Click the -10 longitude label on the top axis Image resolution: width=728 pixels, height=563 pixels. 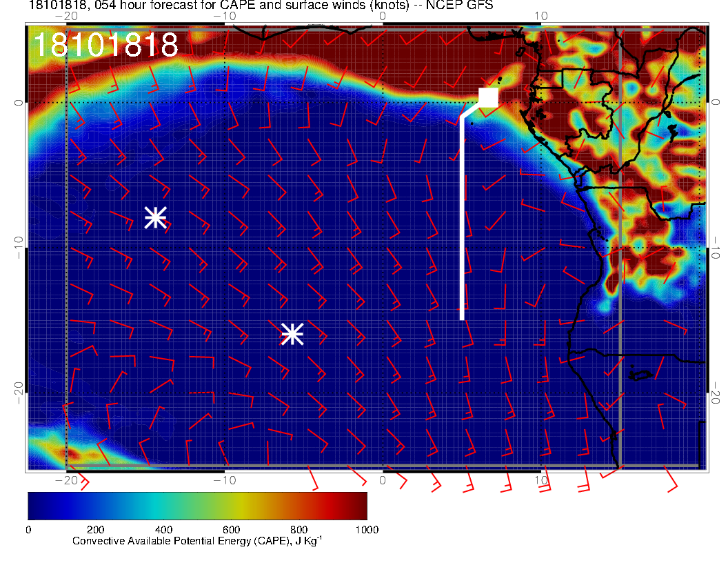(224, 15)
